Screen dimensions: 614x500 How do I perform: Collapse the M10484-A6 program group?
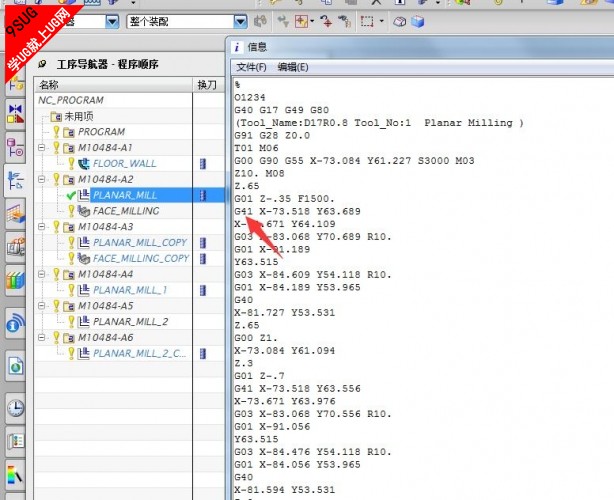click(42, 338)
